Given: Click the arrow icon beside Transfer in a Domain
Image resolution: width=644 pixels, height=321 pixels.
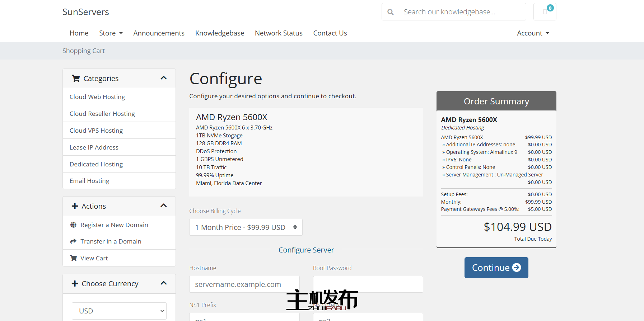Looking at the screenshot, I should [x=74, y=241].
